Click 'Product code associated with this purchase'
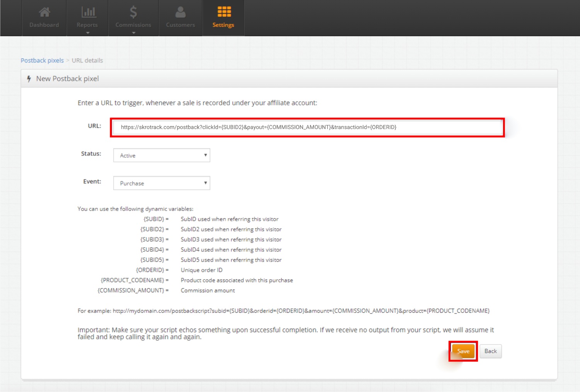 (x=237, y=280)
